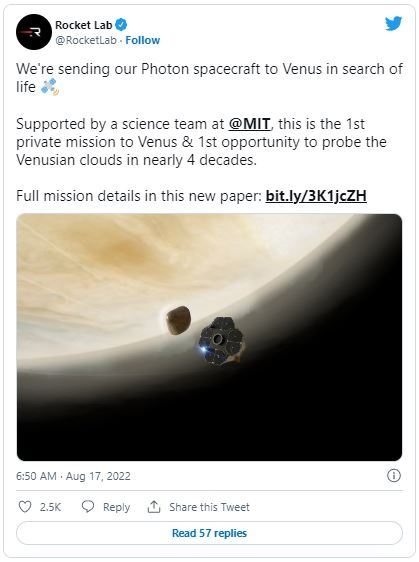The image size is (419, 562).
Task: Click Read 57 replies button
Action: tap(209, 533)
